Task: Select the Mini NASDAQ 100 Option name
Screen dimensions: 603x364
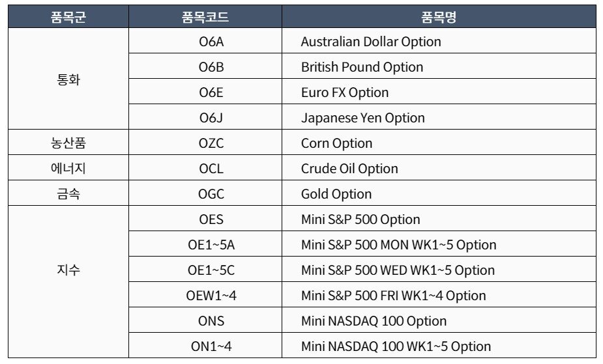Action: tap(374, 321)
